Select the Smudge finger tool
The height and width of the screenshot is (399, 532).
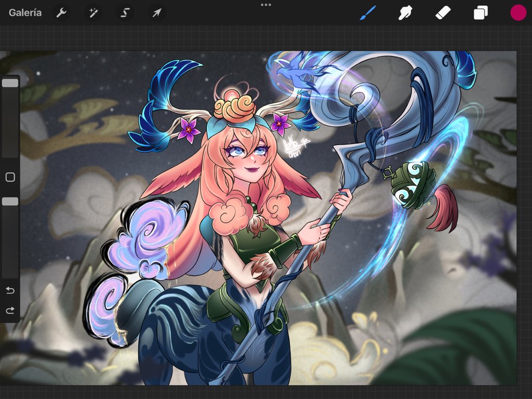pyautogui.click(x=405, y=13)
